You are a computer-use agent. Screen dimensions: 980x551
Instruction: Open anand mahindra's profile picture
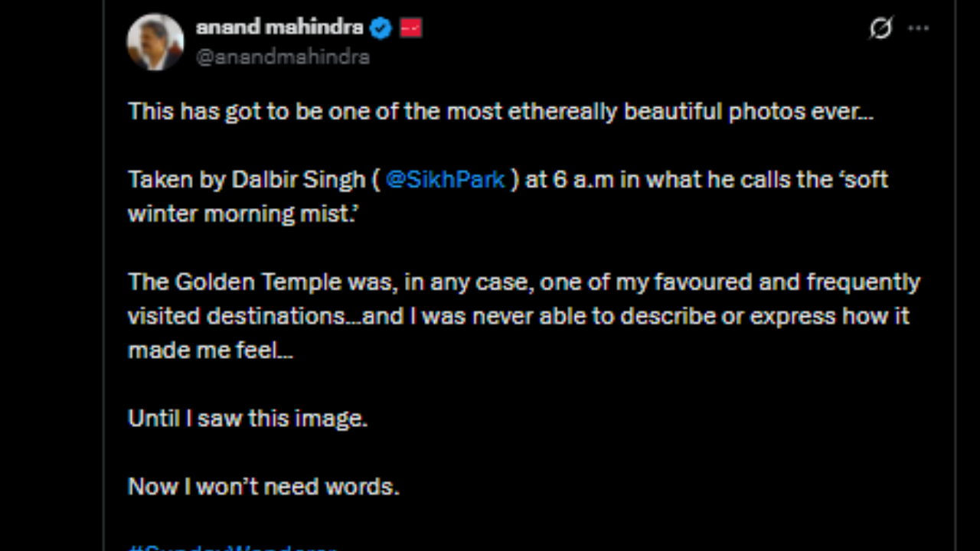pyautogui.click(x=155, y=42)
